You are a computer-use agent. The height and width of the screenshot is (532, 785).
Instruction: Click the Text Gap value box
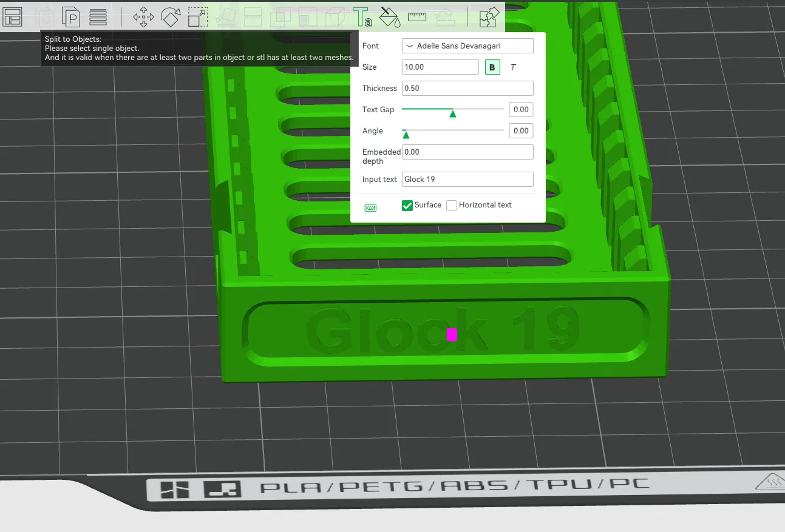tap(521, 109)
